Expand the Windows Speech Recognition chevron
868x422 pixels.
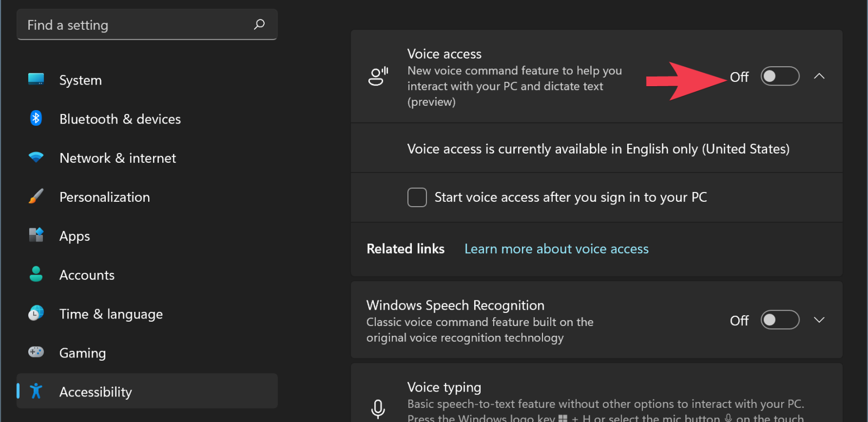tap(819, 320)
